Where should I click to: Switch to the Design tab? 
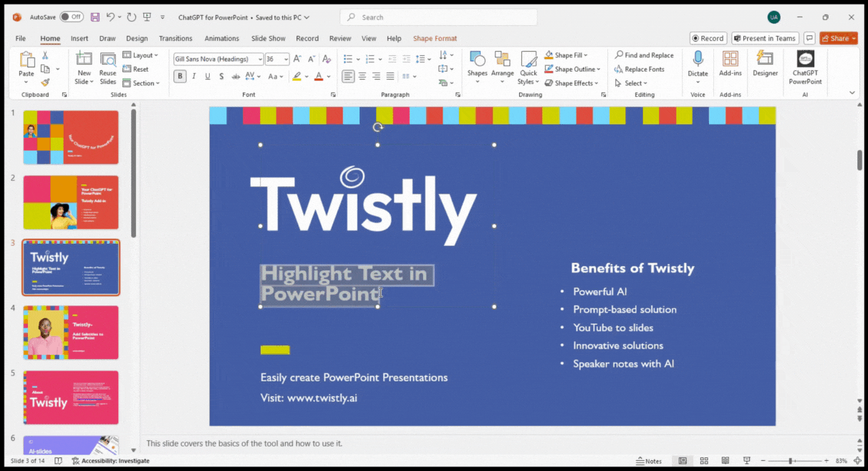coord(137,39)
